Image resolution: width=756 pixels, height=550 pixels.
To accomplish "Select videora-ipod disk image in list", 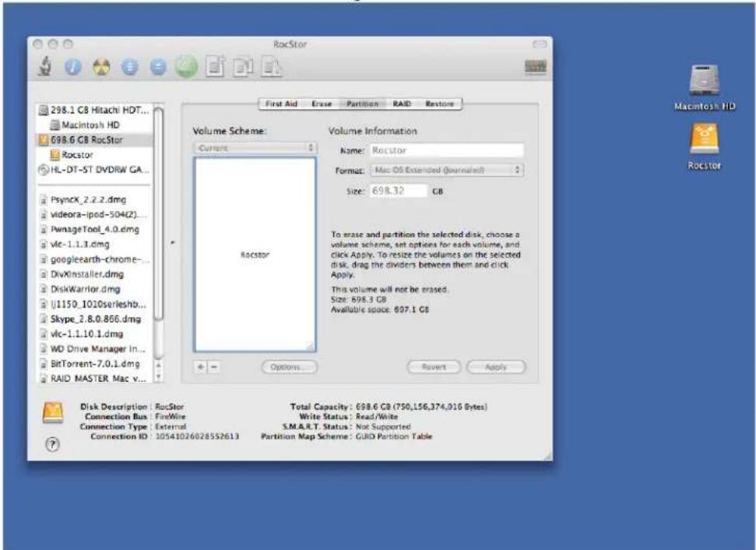I will click(94, 215).
